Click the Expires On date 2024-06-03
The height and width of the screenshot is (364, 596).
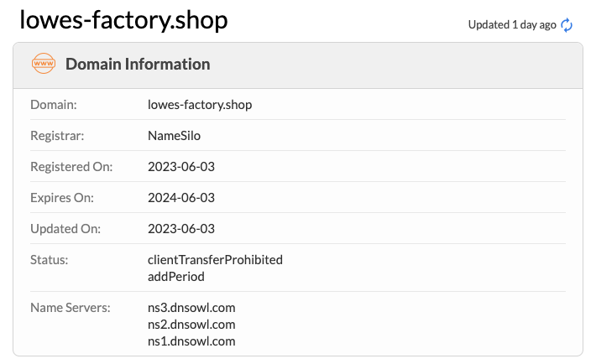(181, 198)
